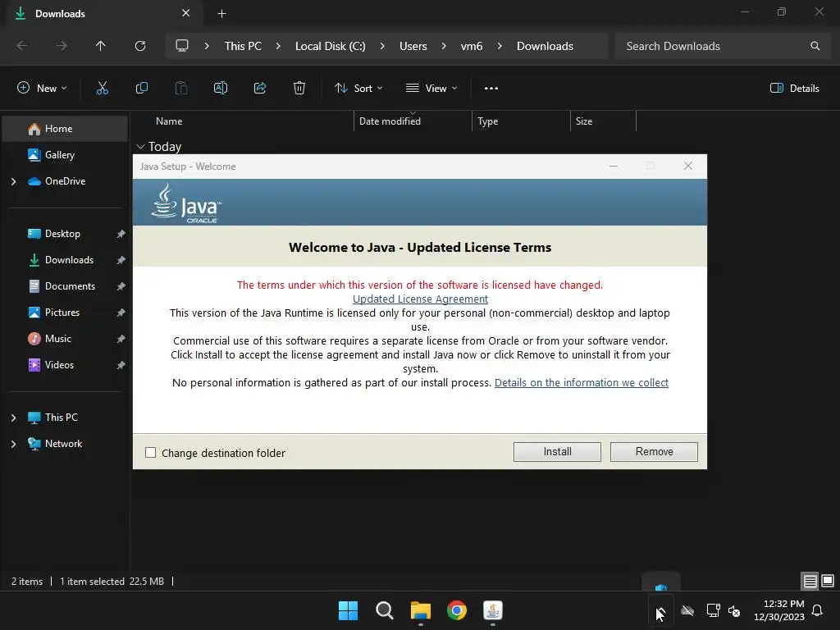Switch to details list view icon
The width and height of the screenshot is (840, 630).
[x=810, y=581]
